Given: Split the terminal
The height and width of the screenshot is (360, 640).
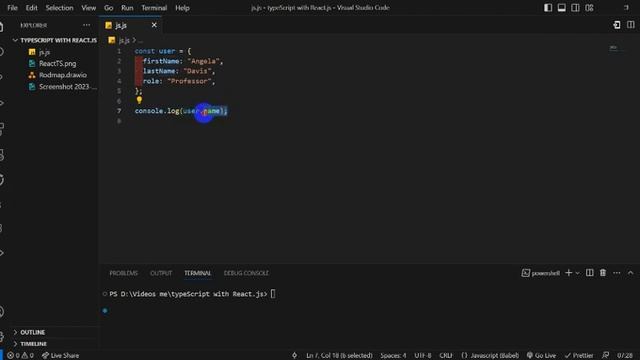Looking at the screenshot, I should pos(589,273).
